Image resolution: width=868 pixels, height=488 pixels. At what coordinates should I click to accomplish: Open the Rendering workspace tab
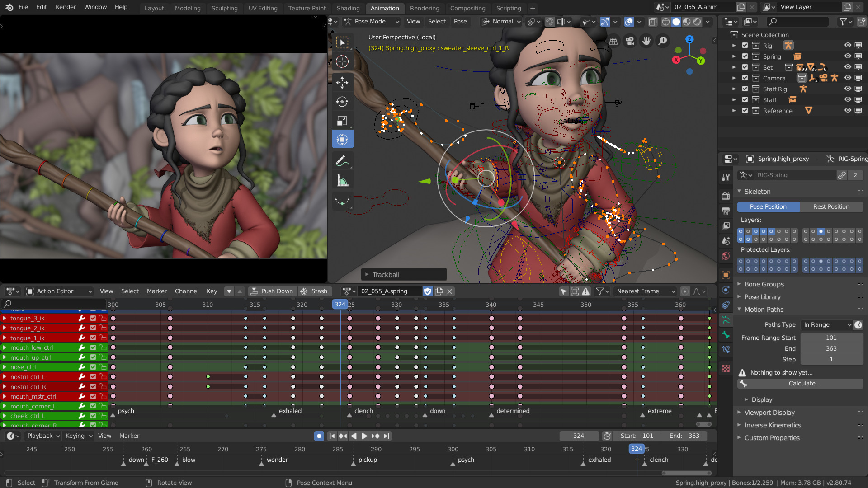[424, 8]
